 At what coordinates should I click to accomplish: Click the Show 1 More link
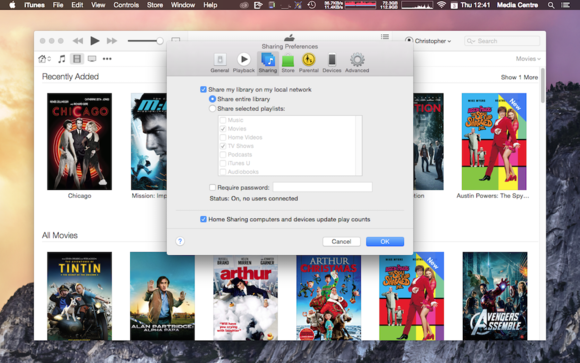519,77
